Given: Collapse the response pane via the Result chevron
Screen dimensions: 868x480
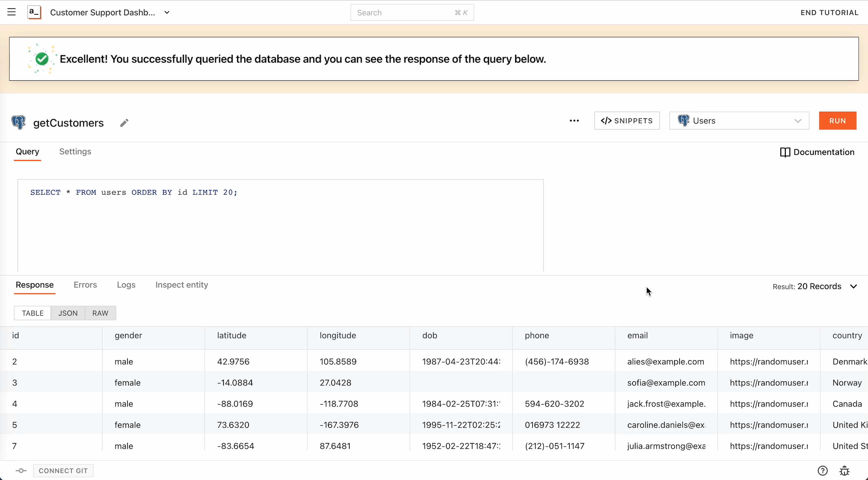Looking at the screenshot, I should (x=853, y=286).
